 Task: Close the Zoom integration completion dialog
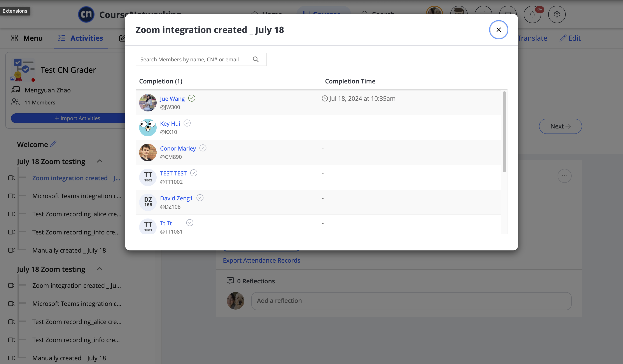tap(498, 30)
